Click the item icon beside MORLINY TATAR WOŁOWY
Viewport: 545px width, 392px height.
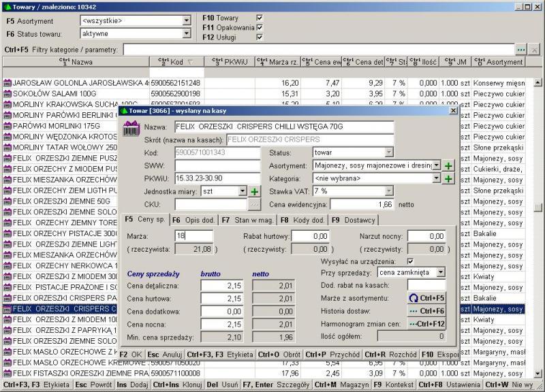(7, 148)
